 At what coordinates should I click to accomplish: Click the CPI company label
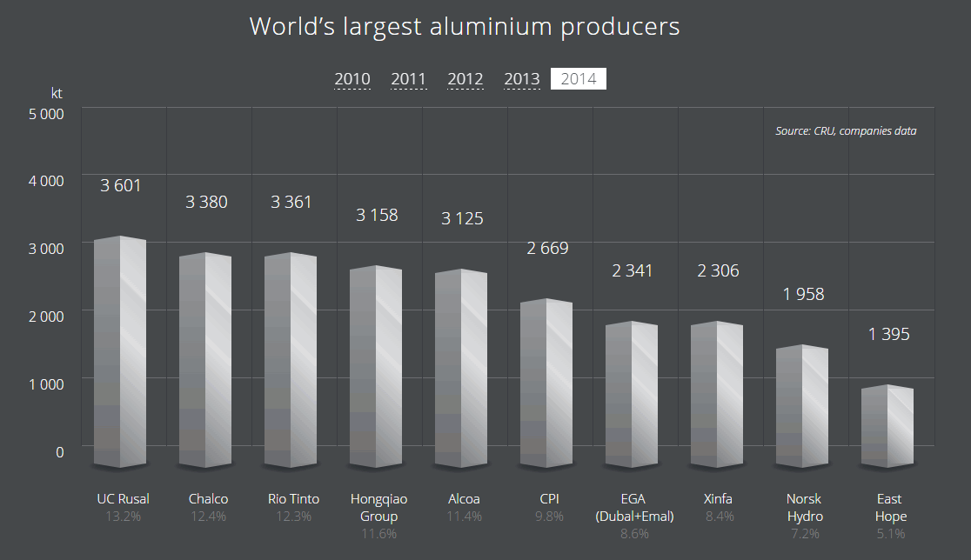click(x=549, y=499)
